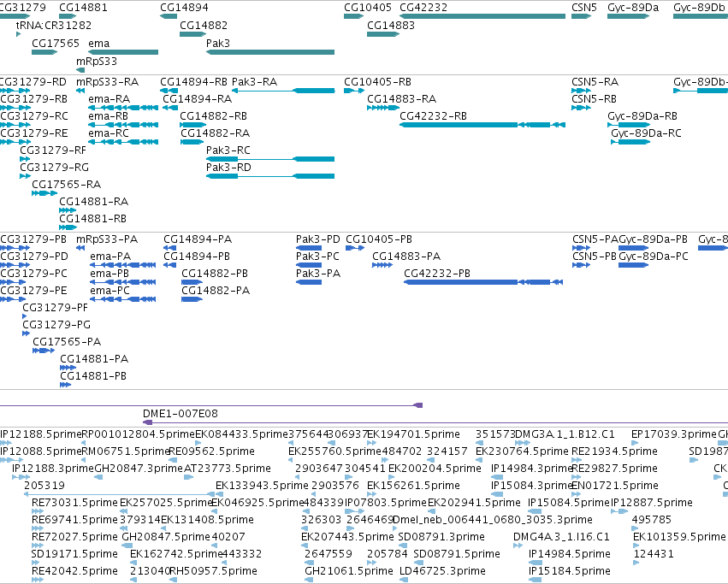Select the CSN5-PB protein label

[595, 257]
